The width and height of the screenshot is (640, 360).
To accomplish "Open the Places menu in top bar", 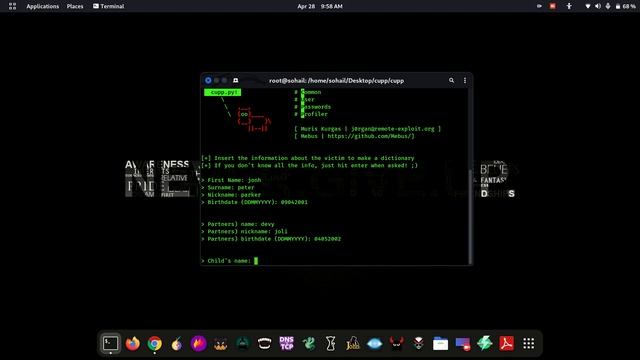I will pyautogui.click(x=75, y=6).
